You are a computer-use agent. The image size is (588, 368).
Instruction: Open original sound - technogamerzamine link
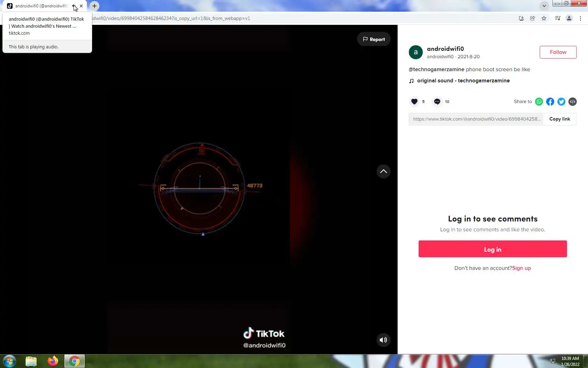(x=463, y=81)
